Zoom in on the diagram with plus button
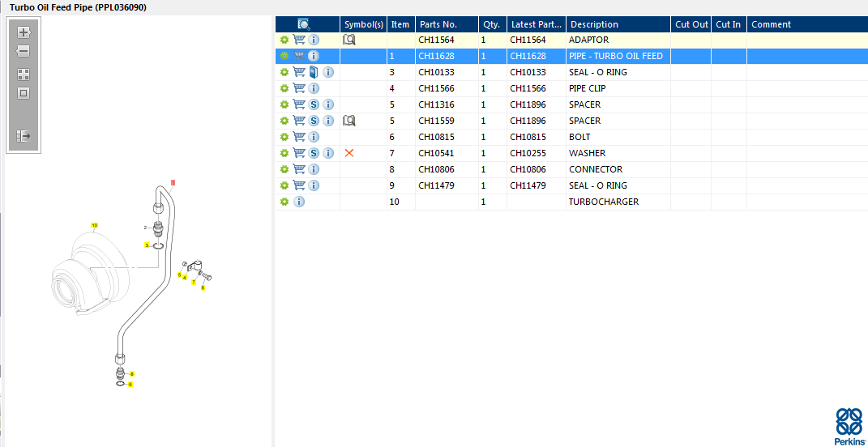This screenshot has width=868, height=447. pyautogui.click(x=24, y=32)
